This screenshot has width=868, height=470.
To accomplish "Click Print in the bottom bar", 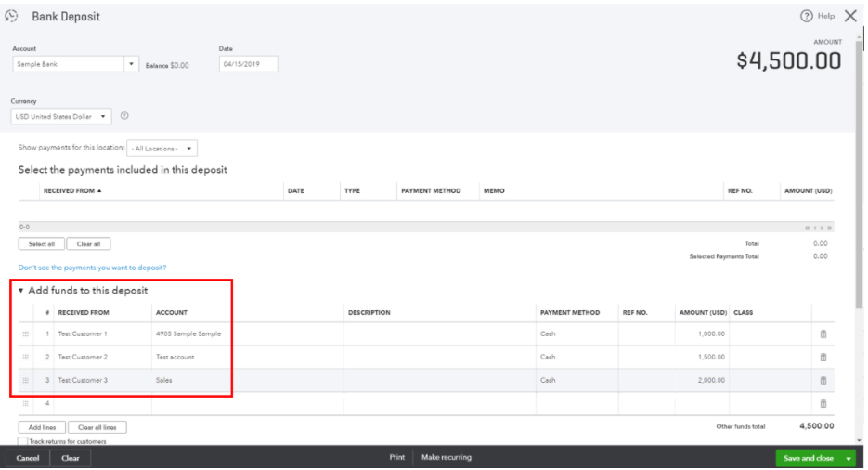I will [x=396, y=458].
